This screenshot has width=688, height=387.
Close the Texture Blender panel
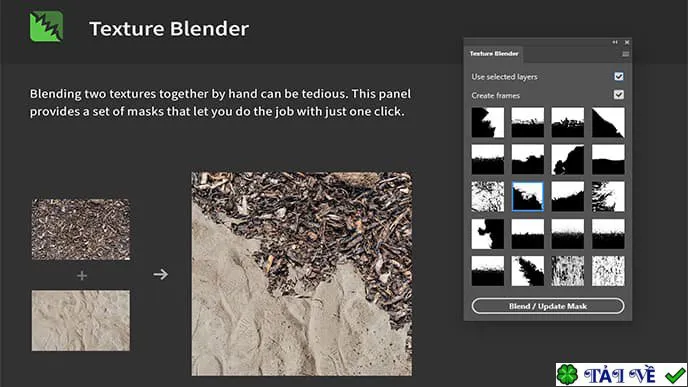pos(627,42)
